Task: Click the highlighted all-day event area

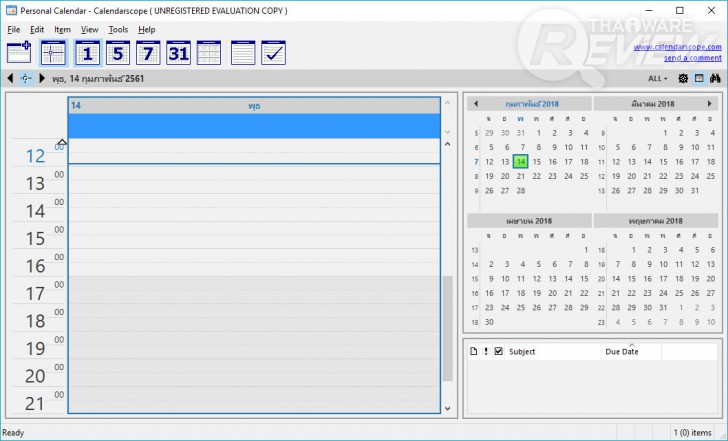Action: (254, 126)
